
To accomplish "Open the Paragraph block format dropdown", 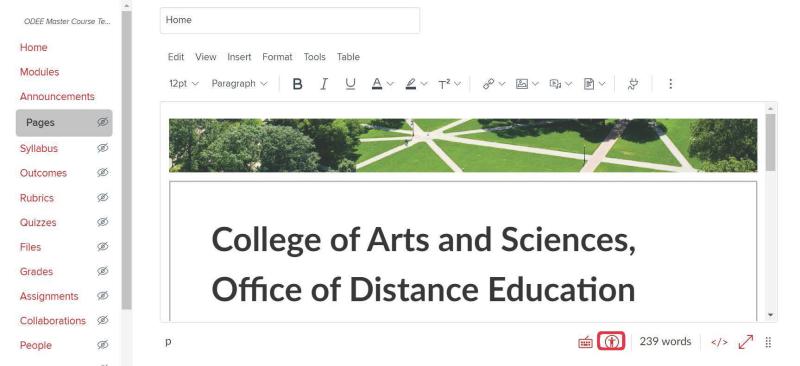I will [239, 84].
